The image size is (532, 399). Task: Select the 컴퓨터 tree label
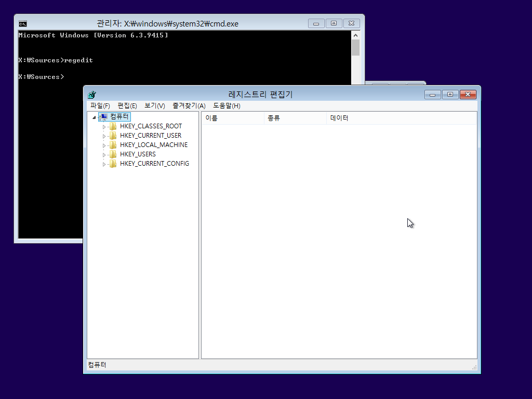(119, 117)
